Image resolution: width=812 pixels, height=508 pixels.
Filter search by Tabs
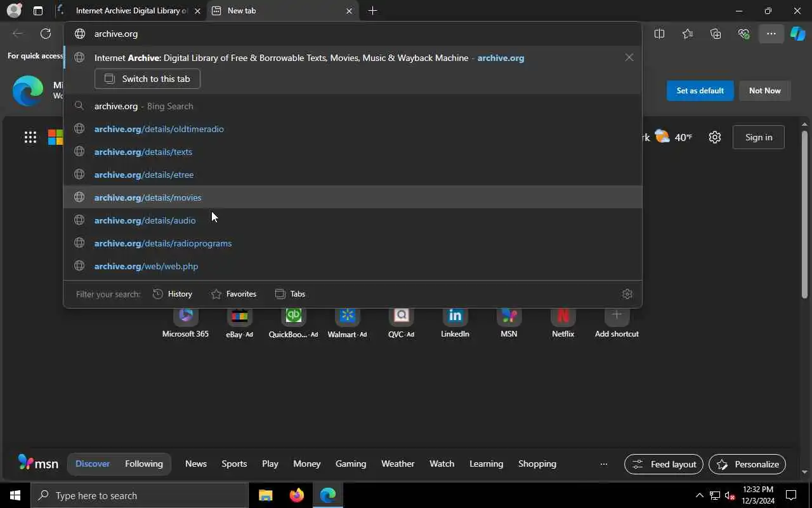click(x=290, y=294)
